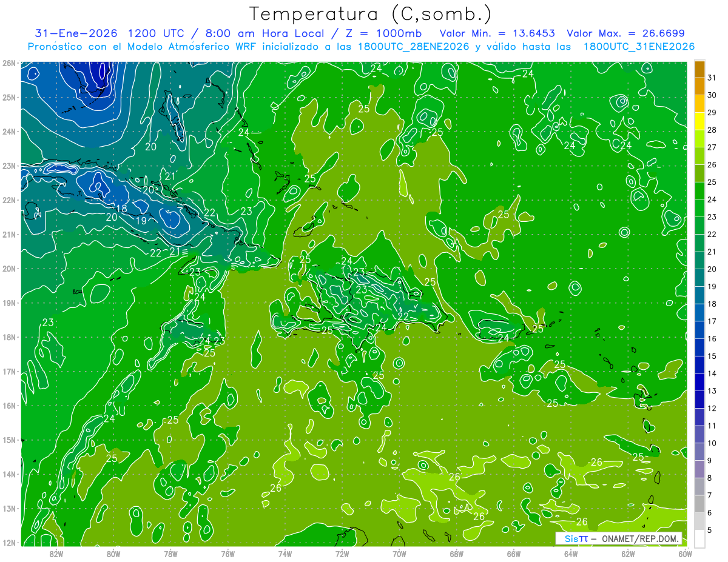Screen dimensions: 728x562
Task: Click the 62W longitude label
Action: tap(628, 554)
